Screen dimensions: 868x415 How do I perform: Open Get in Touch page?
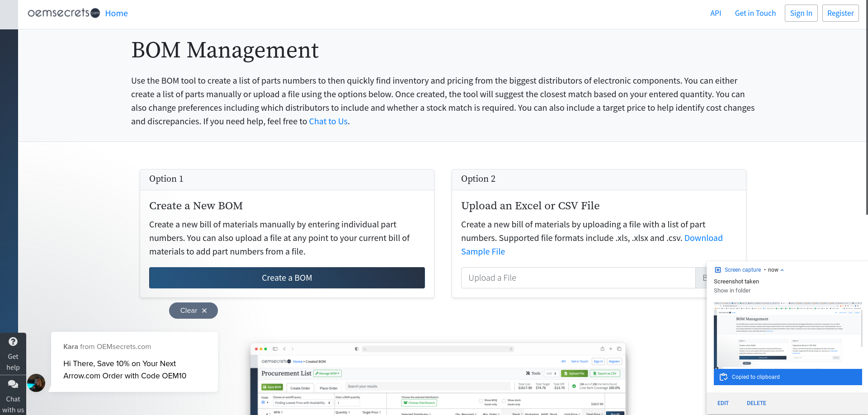coord(755,13)
